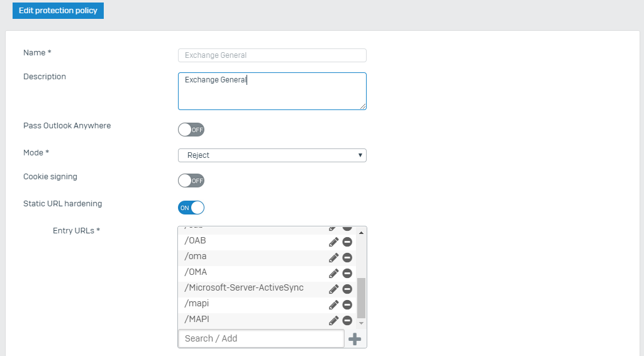Click into the Description text area
The width and height of the screenshot is (644, 356).
[x=272, y=91]
